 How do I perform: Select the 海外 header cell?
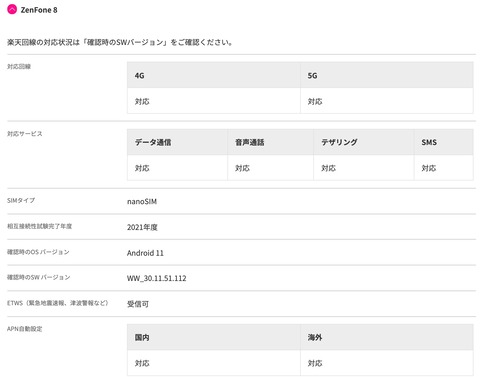point(387,337)
